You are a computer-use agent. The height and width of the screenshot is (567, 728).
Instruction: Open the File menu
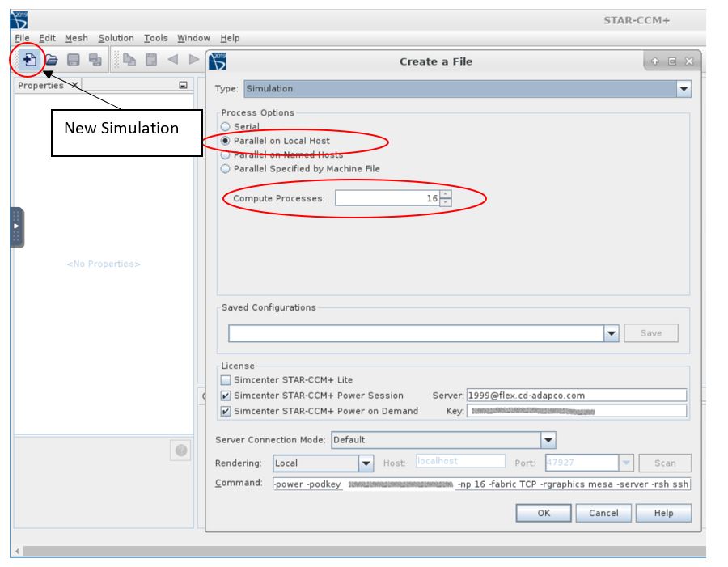(x=22, y=38)
